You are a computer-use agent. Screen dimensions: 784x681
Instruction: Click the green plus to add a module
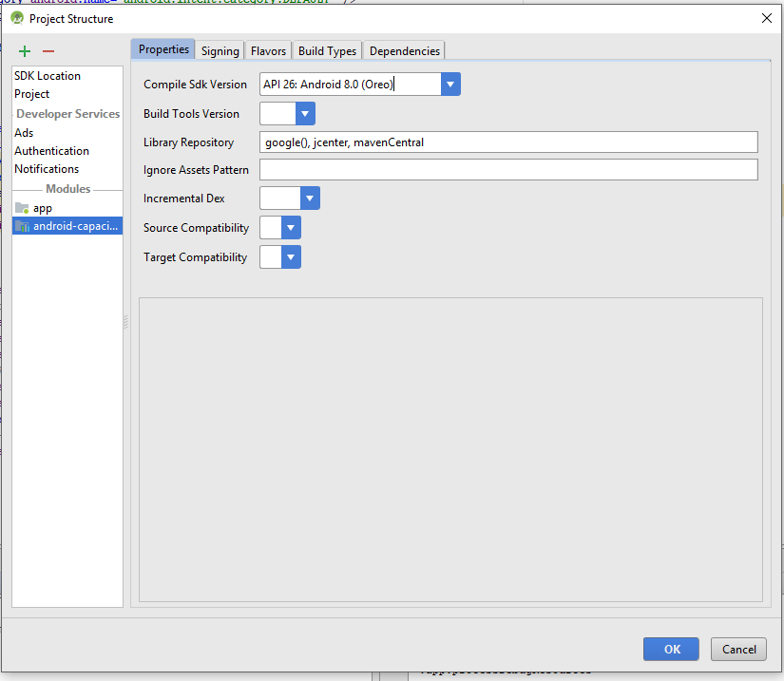coord(24,51)
